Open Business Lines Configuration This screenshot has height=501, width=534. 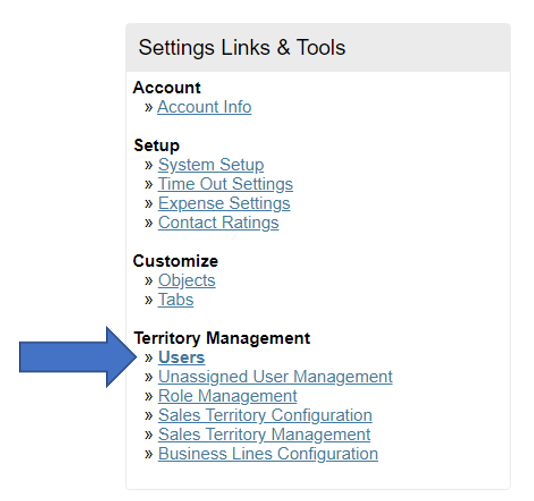tap(268, 454)
